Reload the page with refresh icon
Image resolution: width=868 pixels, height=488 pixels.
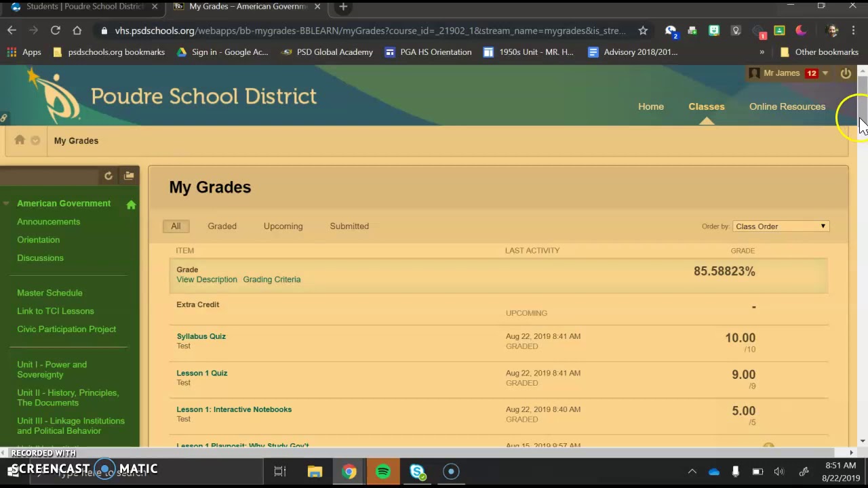click(x=56, y=30)
